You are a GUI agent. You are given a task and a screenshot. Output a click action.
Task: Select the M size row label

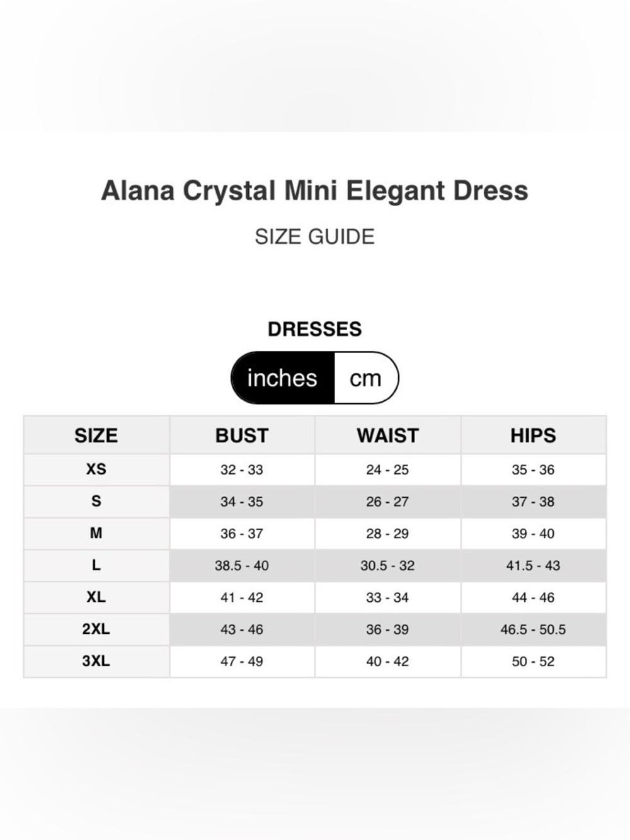point(96,534)
